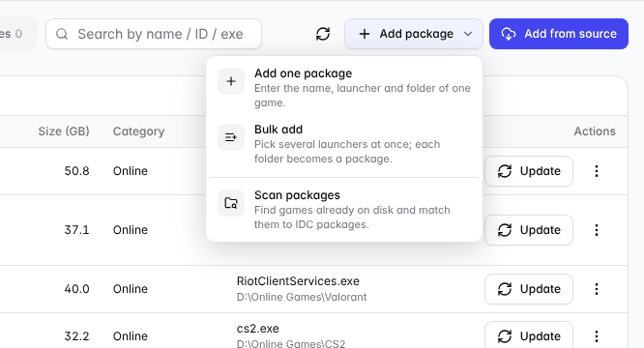Viewport: 644px width, 348px height.
Task: Click the plus icon next to Add one package
Action: 231,81
